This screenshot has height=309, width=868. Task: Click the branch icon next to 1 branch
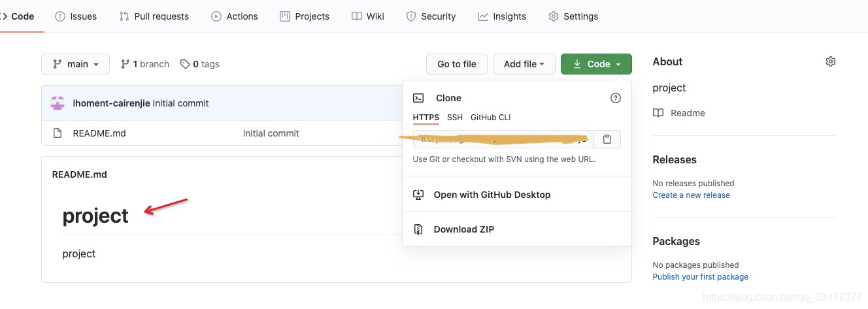coord(125,64)
